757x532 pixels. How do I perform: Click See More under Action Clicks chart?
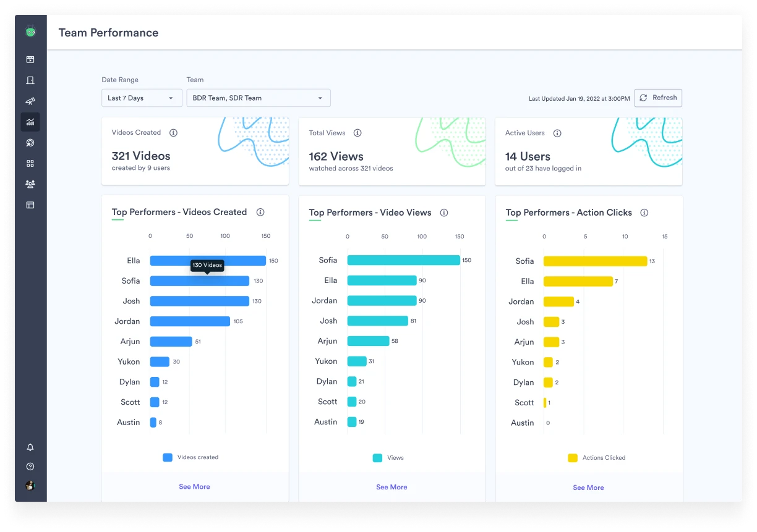(588, 488)
